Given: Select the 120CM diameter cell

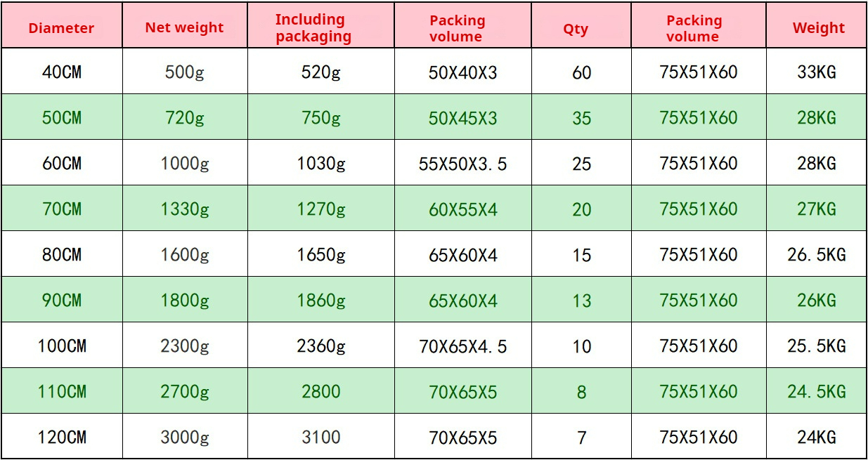Looking at the screenshot, I should coord(62,438).
